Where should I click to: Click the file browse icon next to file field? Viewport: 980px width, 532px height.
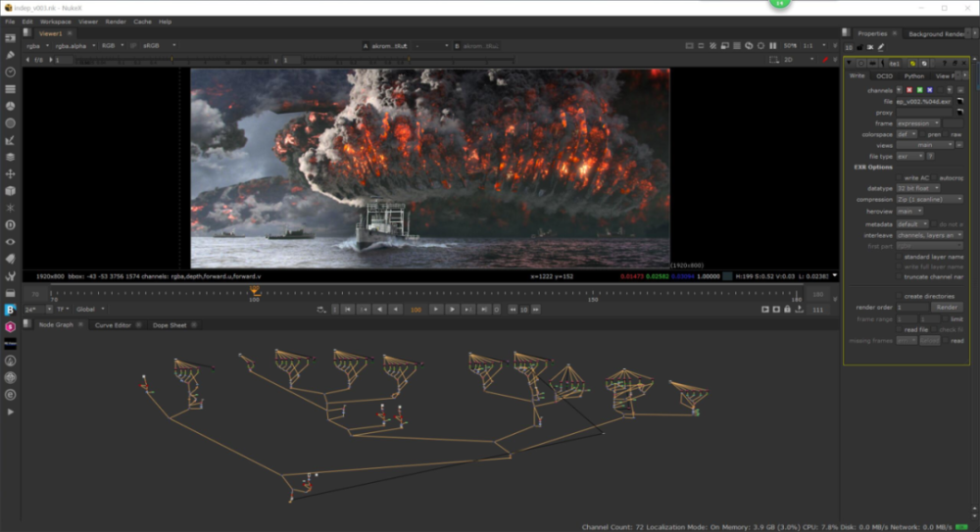coord(960,101)
